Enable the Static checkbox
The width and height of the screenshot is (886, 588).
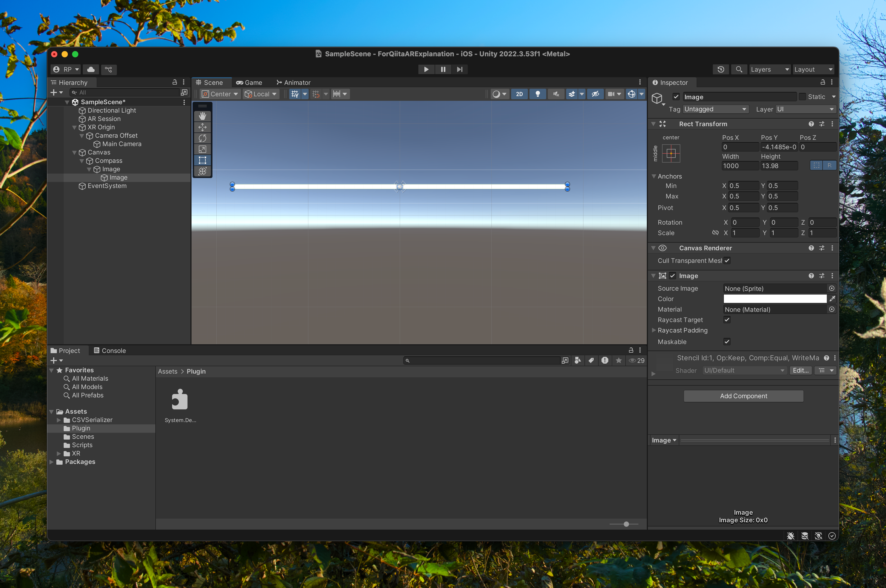click(802, 97)
